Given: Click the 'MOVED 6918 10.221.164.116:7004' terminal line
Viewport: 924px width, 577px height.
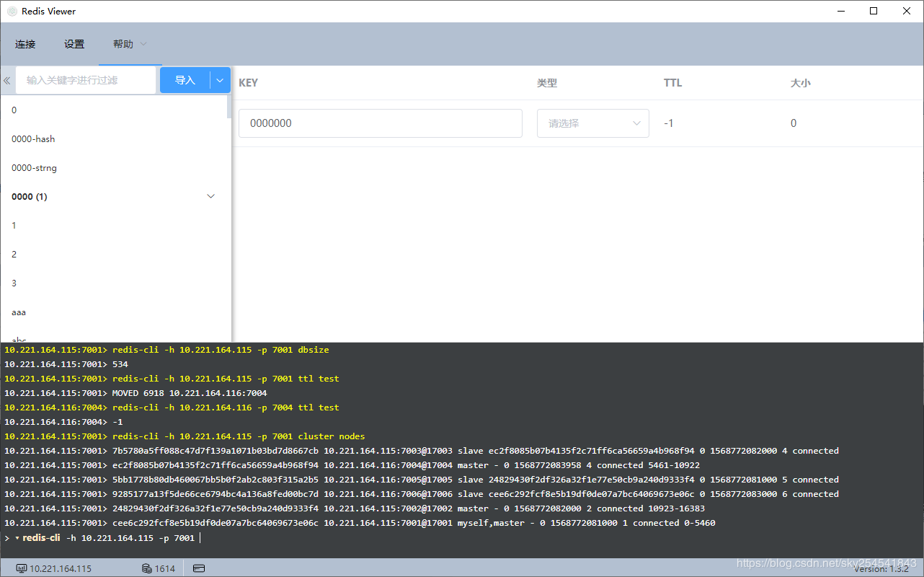Looking at the screenshot, I should tap(136, 393).
